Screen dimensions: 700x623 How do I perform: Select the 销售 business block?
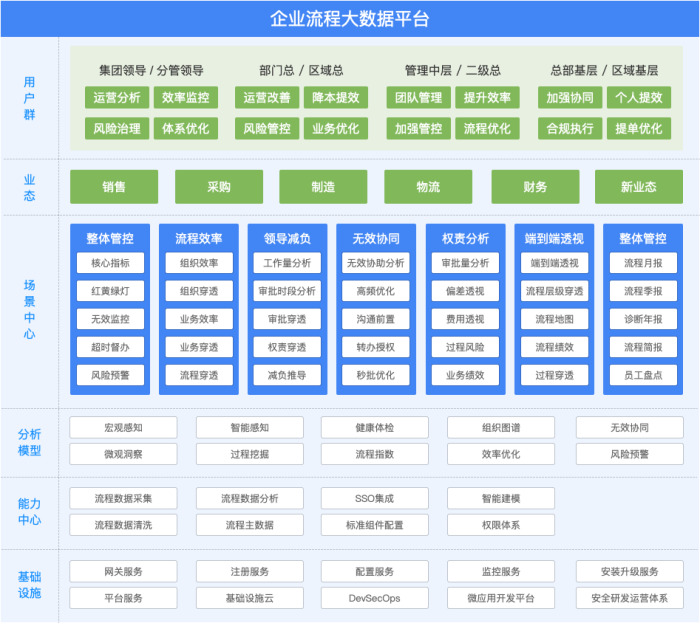tap(114, 187)
